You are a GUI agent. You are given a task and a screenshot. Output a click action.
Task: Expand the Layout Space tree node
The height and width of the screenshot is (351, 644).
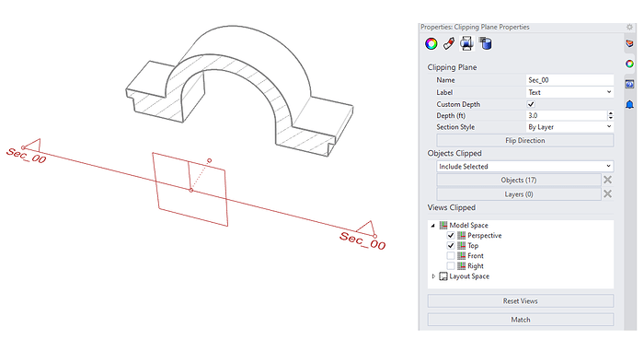pyautogui.click(x=433, y=276)
